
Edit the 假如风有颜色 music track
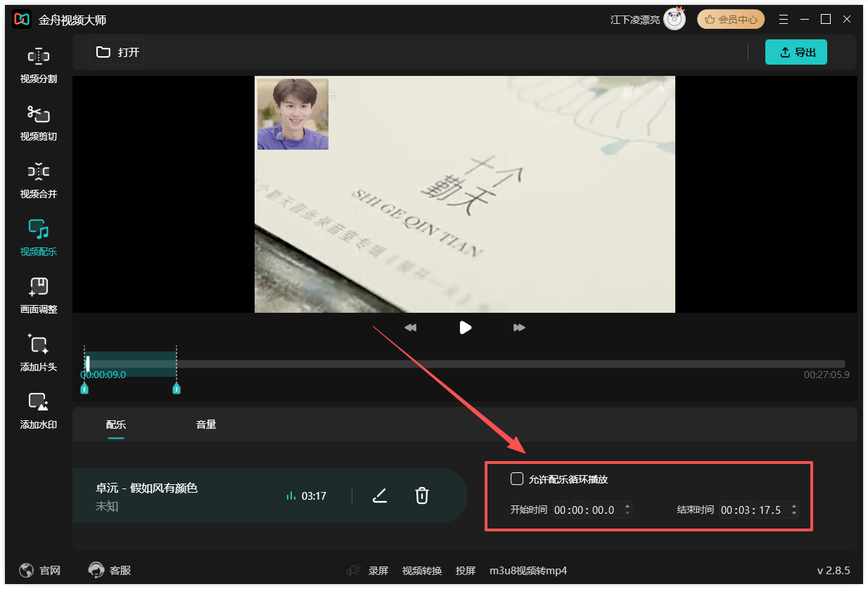coord(380,496)
